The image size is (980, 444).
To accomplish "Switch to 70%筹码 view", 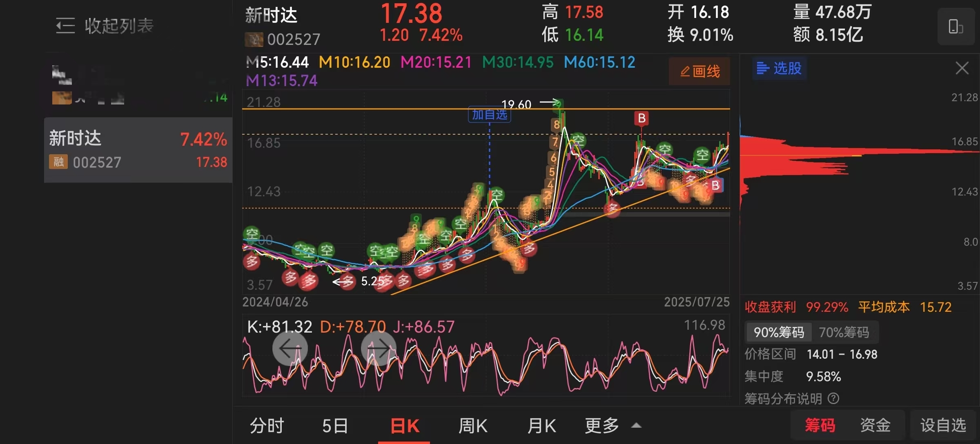I will (844, 332).
